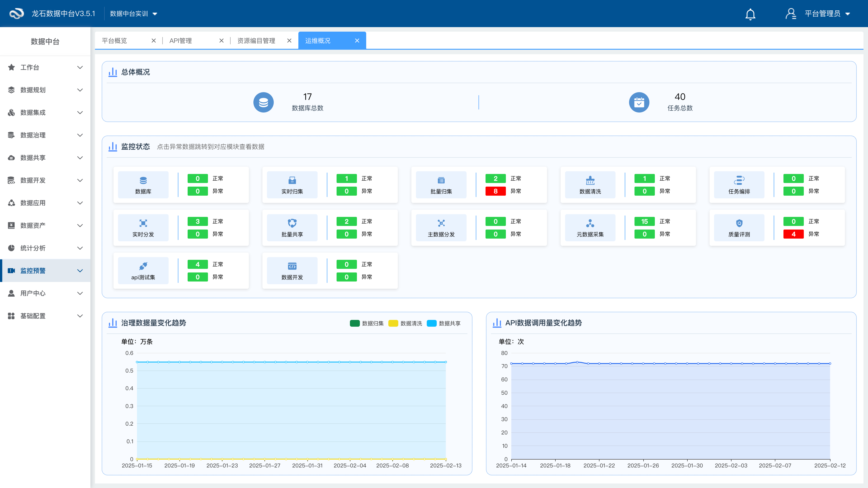
Task: Click the user avatar icon
Action: (790, 14)
